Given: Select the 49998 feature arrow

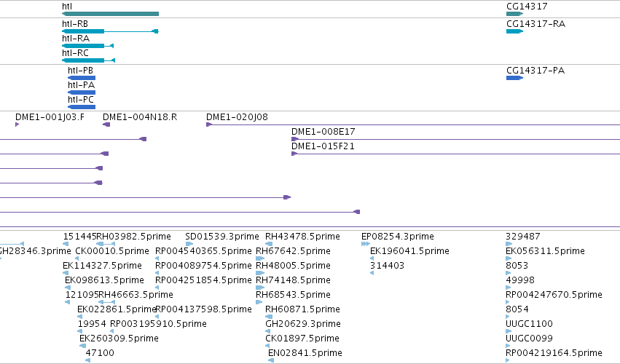Looking at the screenshot, I should point(509,288).
